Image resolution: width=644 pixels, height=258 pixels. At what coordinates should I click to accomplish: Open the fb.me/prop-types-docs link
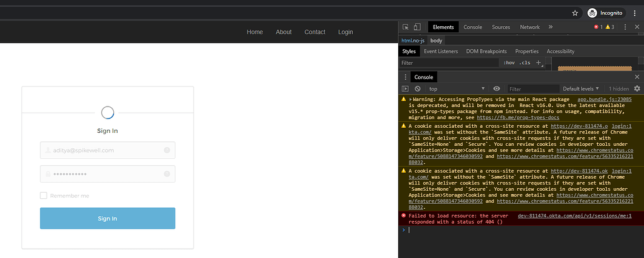point(518,118)
